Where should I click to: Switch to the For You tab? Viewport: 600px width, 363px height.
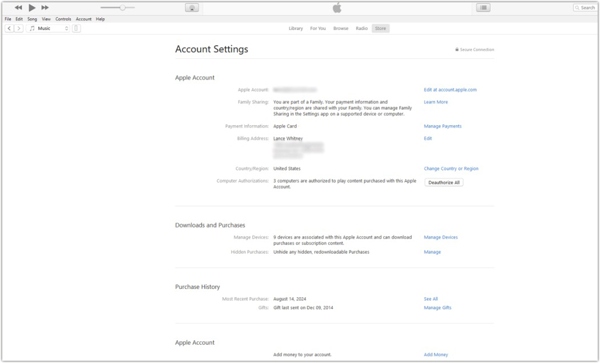(x=318, y=28)
